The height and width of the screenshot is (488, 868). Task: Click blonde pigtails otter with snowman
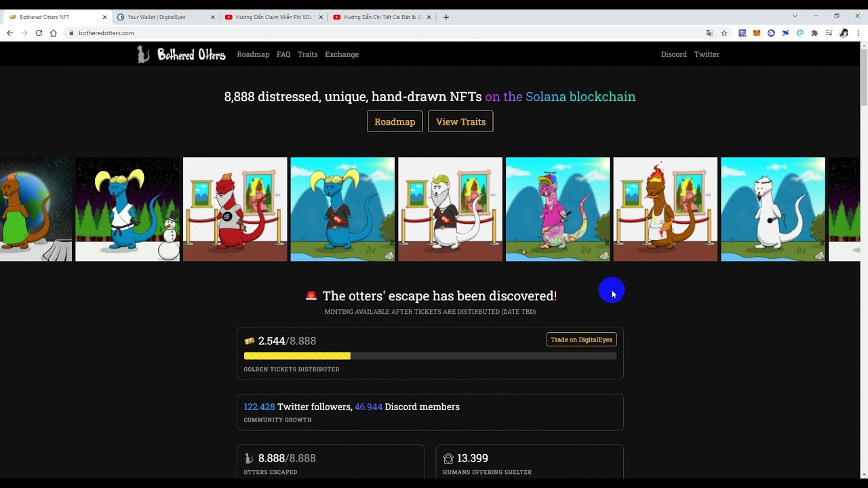pos(127,209)
